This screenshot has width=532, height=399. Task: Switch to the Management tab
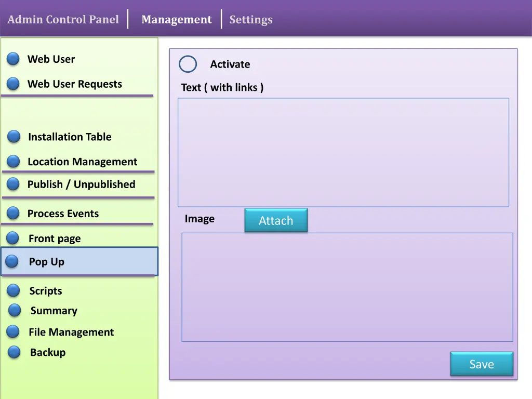[x=176, y=20]
